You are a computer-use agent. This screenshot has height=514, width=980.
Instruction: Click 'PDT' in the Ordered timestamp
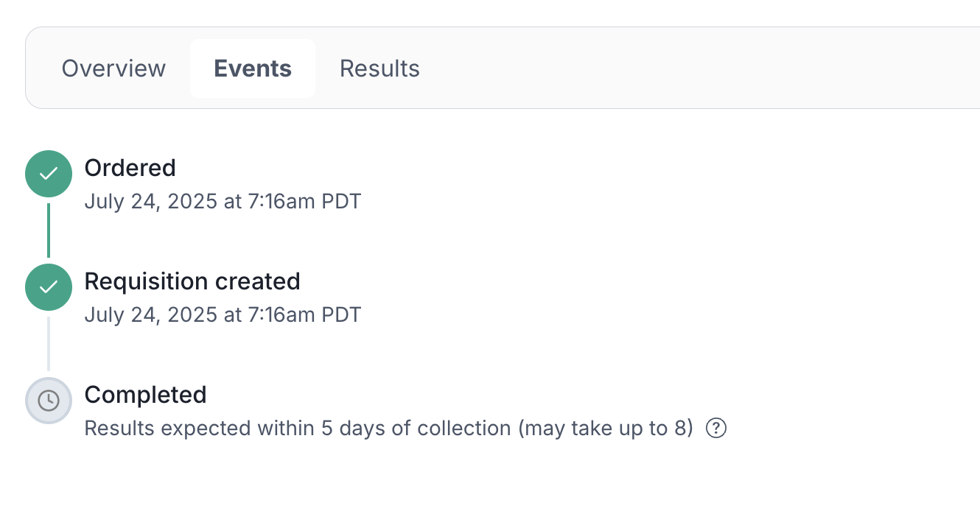(x=341, y=201)
